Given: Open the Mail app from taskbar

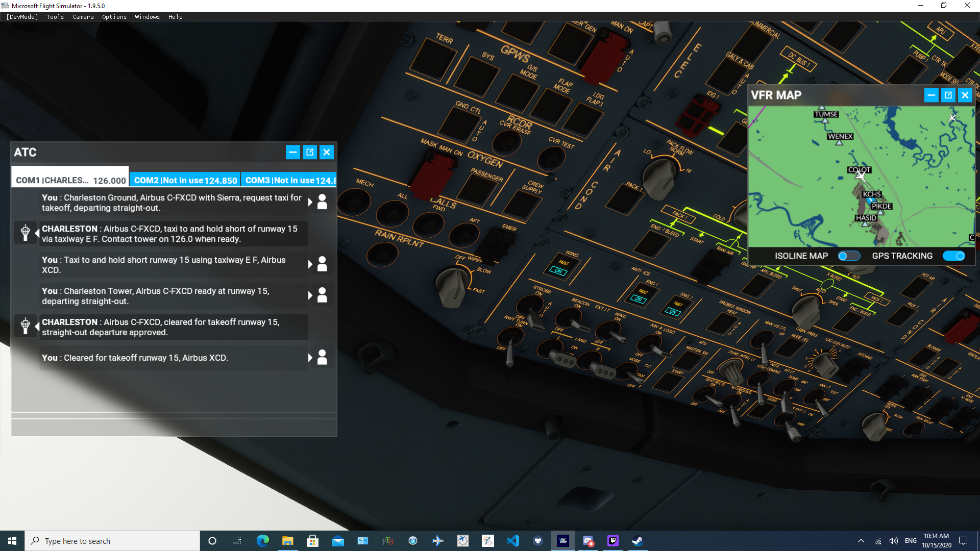Looking at the screenshot, I should coord(337,541).
